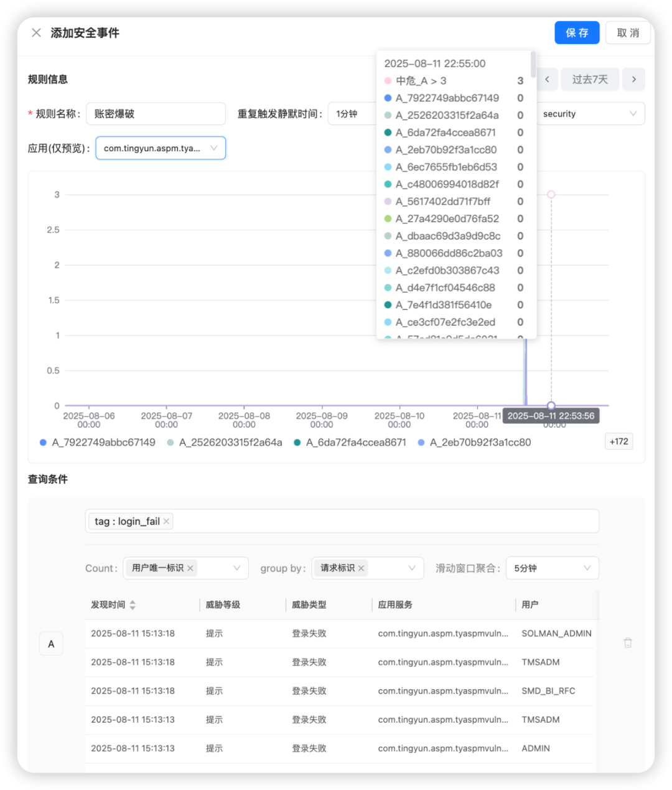The height and width of the screenshot is (790, 672).
Task: Close the 添加安全事件 dialog with X icon
Action: point(37,33)
